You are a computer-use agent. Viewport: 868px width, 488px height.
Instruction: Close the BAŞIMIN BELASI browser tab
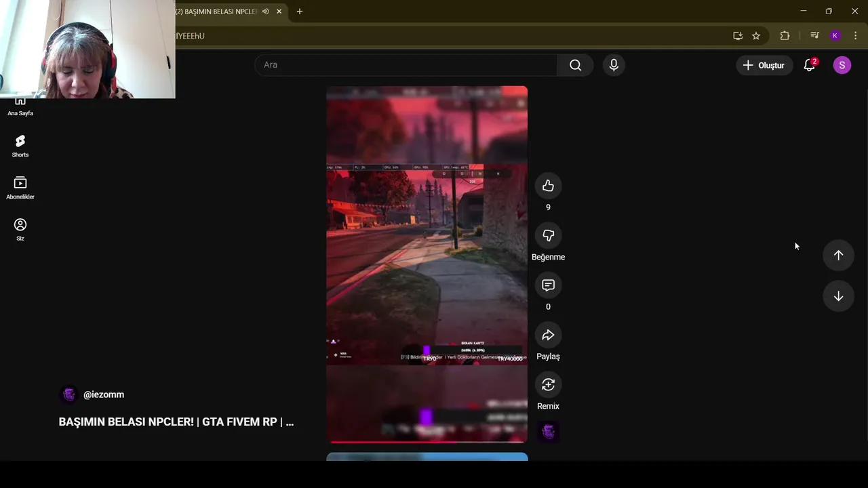pos(279,12)
